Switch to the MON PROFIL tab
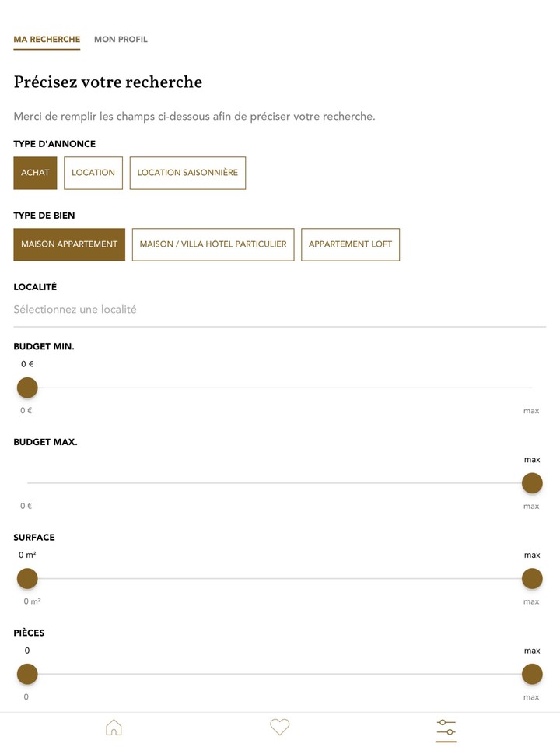Screen dimensions: 560x747 click(x=120, y=39)
